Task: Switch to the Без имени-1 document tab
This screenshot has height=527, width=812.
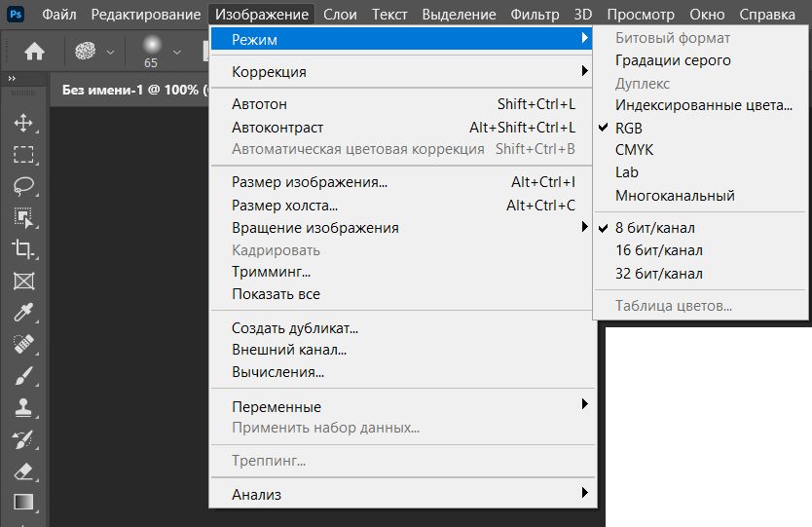Action: point(129,90)
